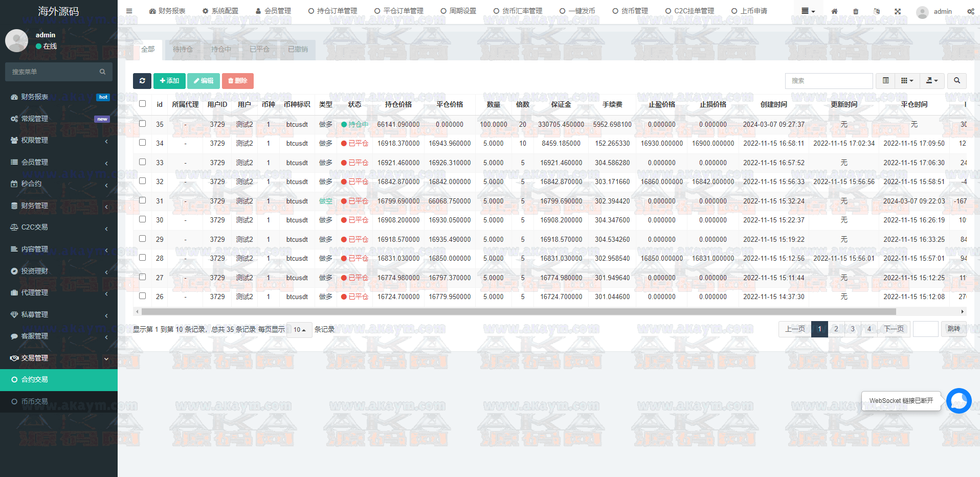Open the blue chat bubble icon
Viewport: 980px width, 477px height.
point(959,401)
